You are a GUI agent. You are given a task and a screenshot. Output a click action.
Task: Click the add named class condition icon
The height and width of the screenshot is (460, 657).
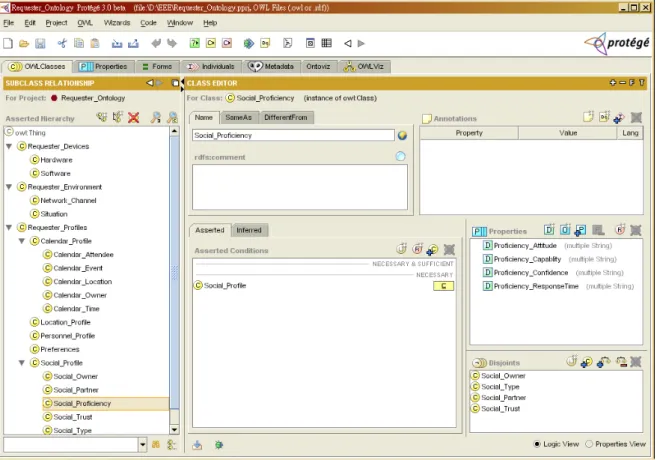point(432,250)
